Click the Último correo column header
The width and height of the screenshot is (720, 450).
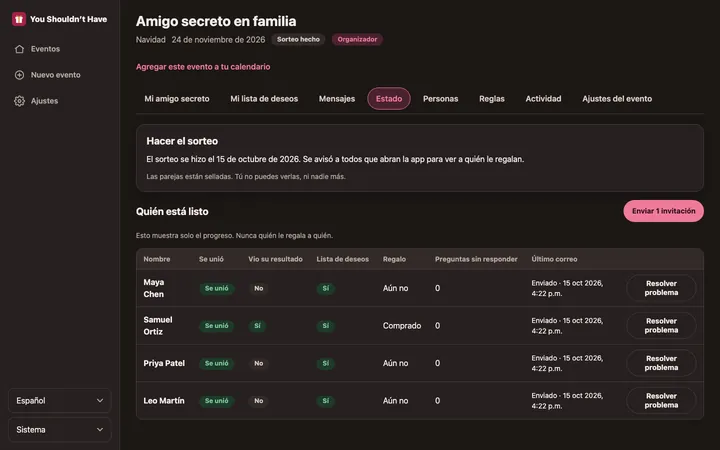tap(554, 259)
